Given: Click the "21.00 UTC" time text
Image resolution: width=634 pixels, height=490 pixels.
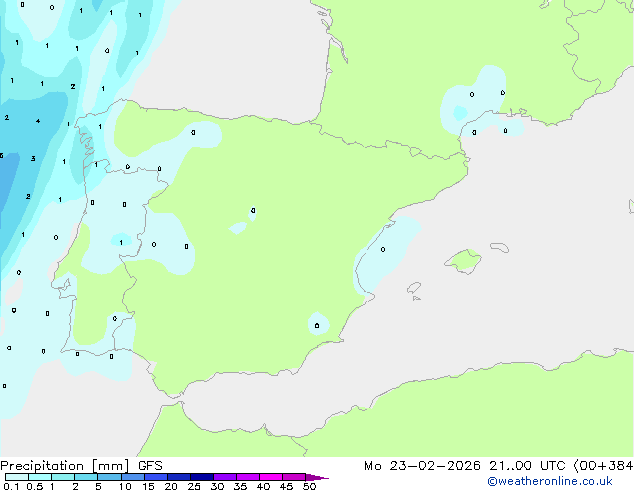Looking at the screenshot, I should point(527,466).
